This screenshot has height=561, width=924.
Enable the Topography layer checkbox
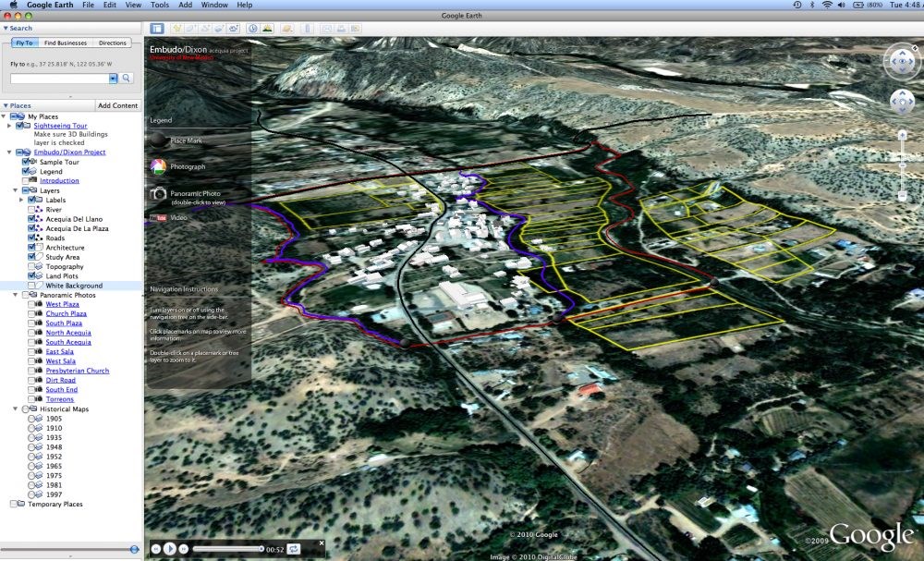(31, 266)
